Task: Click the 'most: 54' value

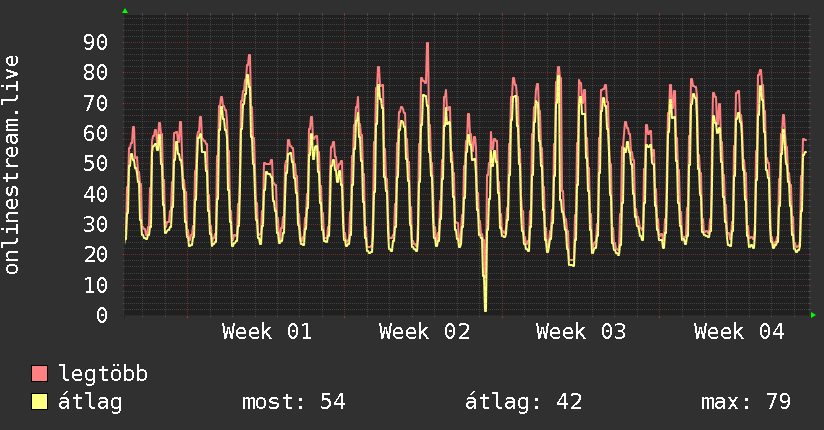Action: (x=294, y=402)
